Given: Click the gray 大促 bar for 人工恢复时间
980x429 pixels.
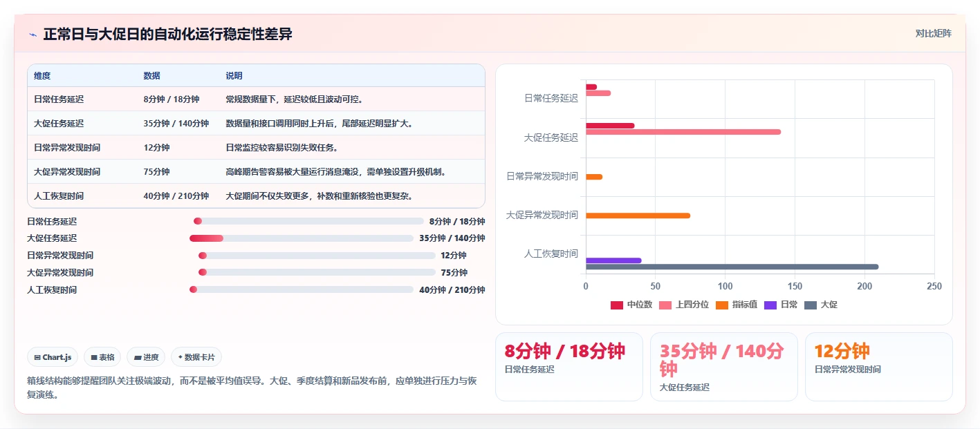Looking at the screenshot, I should coord(732,267).
